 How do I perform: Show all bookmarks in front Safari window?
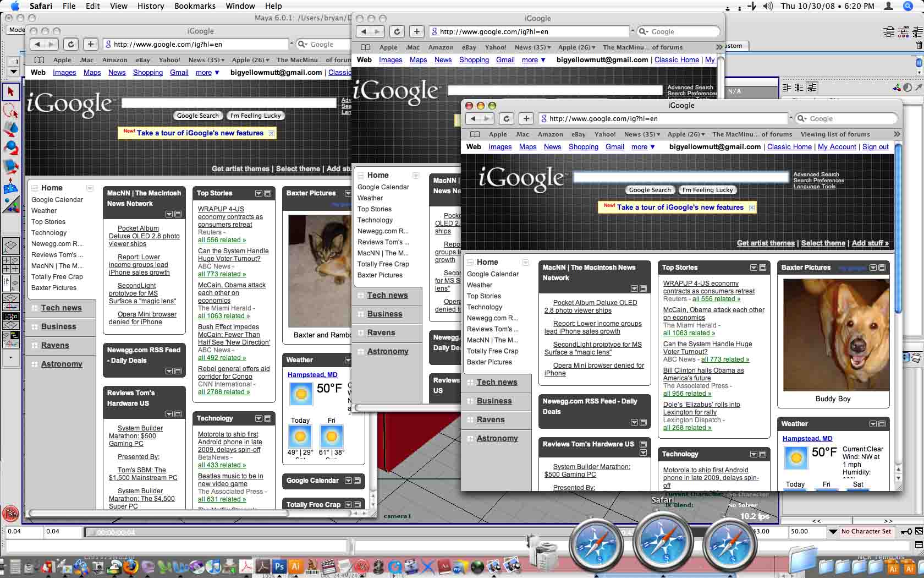pyautogui.click(x=475, y=134)
